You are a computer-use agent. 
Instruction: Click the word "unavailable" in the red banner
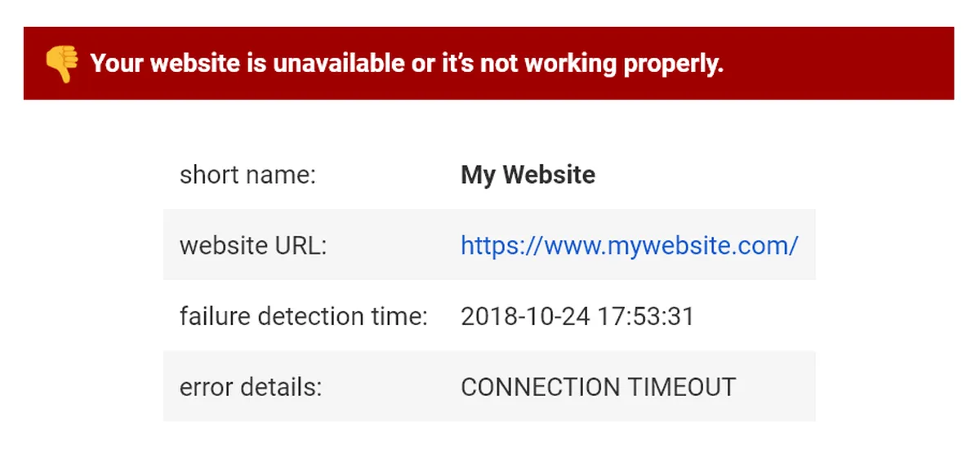point(341,64)
